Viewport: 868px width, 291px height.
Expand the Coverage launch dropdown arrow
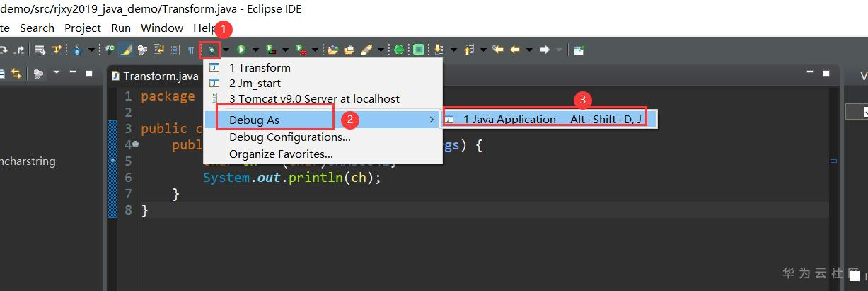(x=286, y=50)
